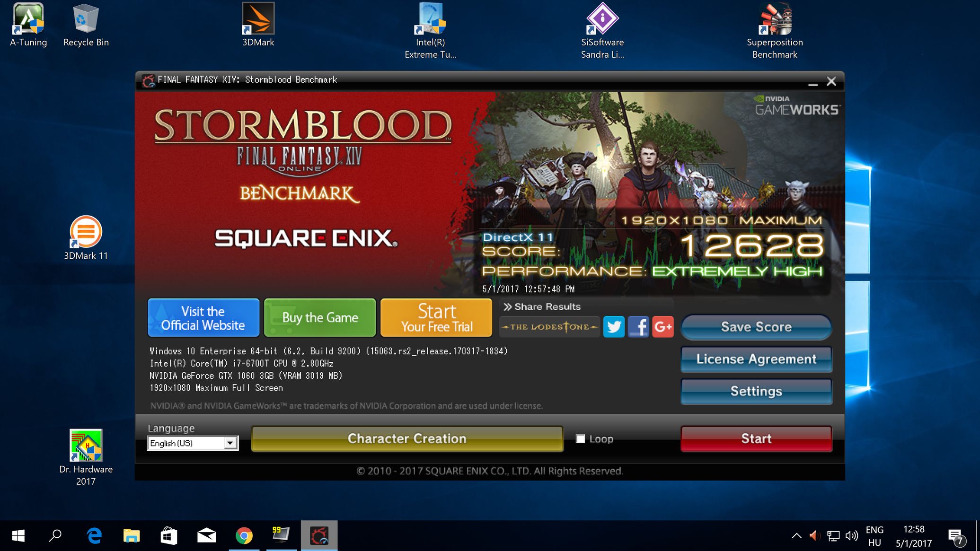Open the network tray icon

pos(833,536)
